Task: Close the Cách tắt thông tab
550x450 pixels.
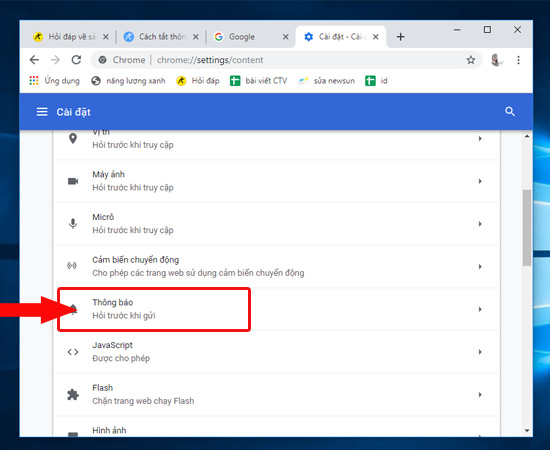Action: coord(196,36)
